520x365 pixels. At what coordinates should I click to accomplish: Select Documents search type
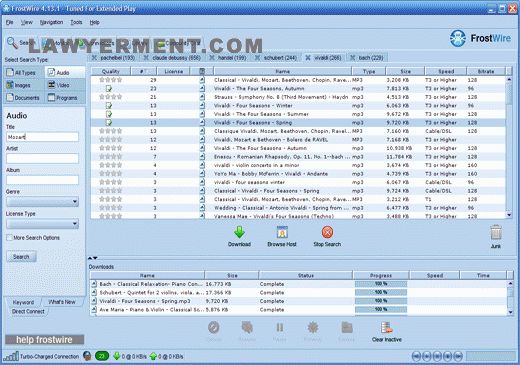(24, 98)
